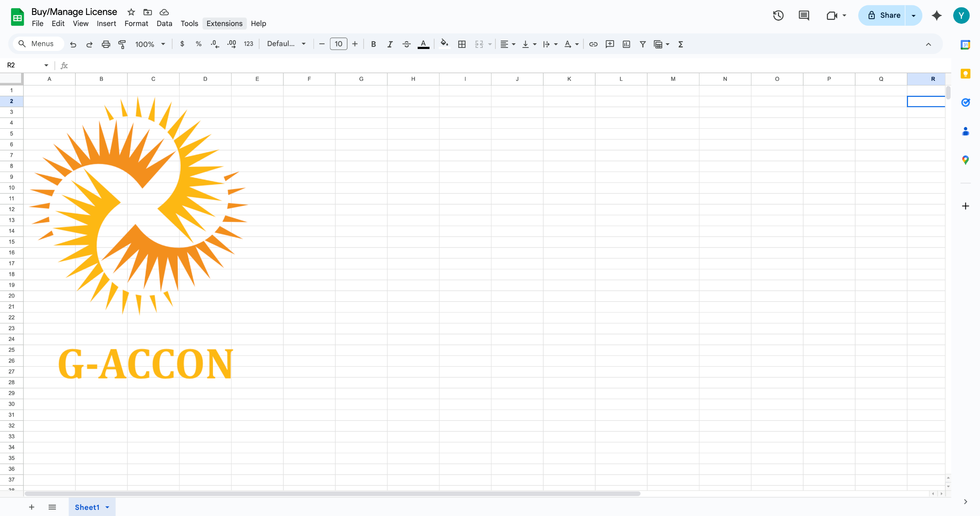
Task: Click the functions sigma icon
Action: click(x=681, y=44)
